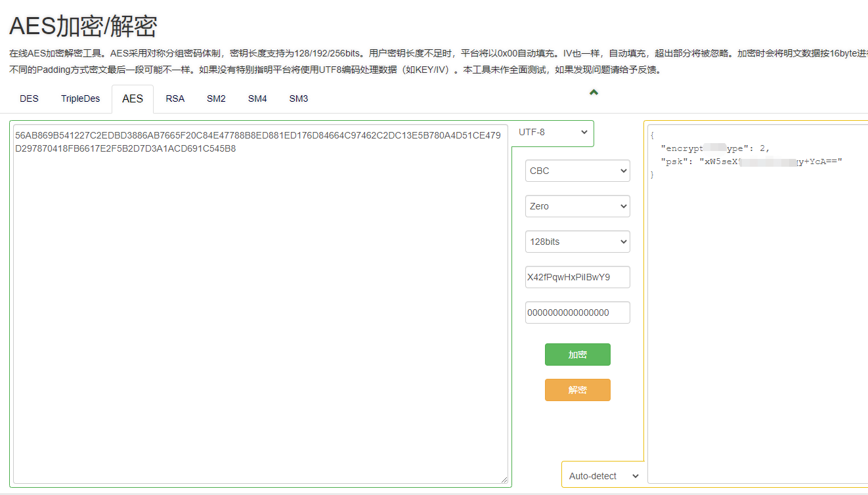
Task: Switch to the DES tab
Action: 29,99
